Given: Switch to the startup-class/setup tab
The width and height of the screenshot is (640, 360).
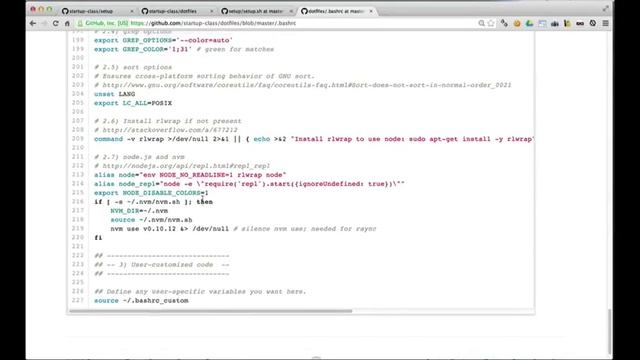Looking at the screenshot, I should [98, 11].
